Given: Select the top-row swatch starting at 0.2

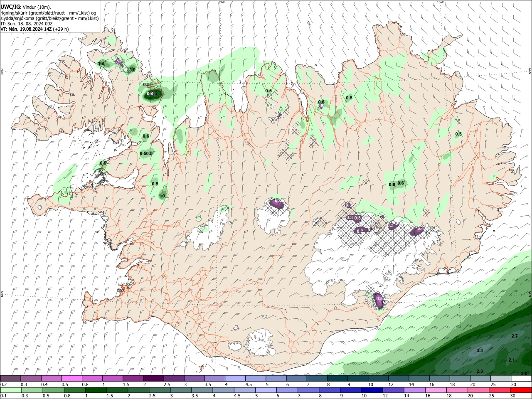Looking at the screenshot, I should 10,379.
